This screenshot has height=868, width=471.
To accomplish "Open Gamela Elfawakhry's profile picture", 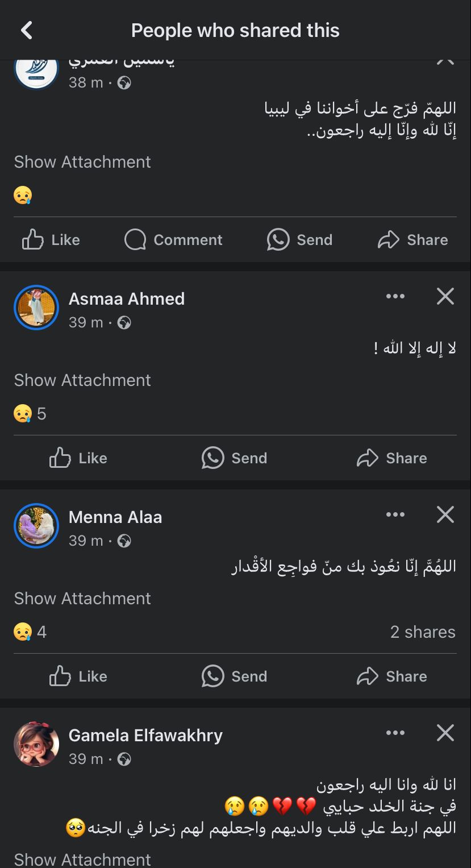I will coord(36,744).
